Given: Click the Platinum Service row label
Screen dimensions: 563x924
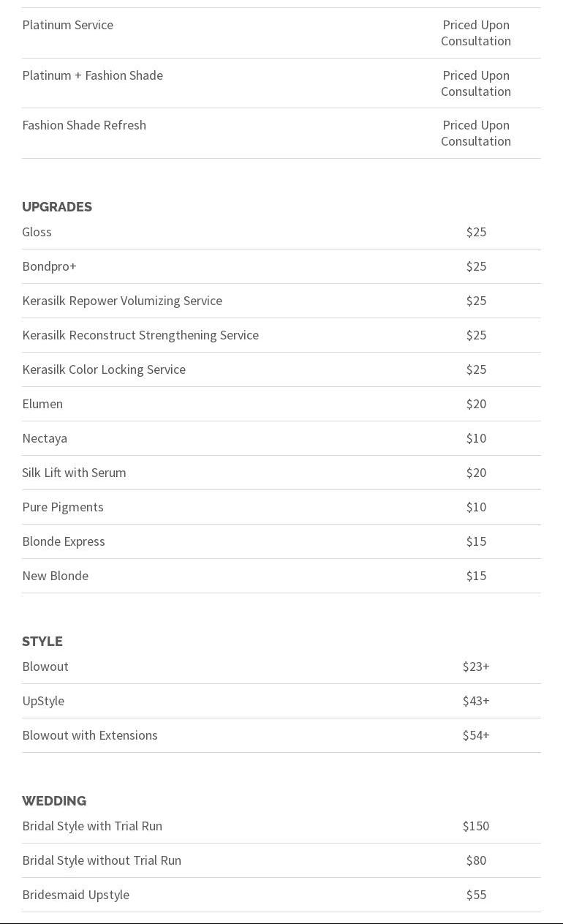Looking at the screenshot, I should coord(67,25).
